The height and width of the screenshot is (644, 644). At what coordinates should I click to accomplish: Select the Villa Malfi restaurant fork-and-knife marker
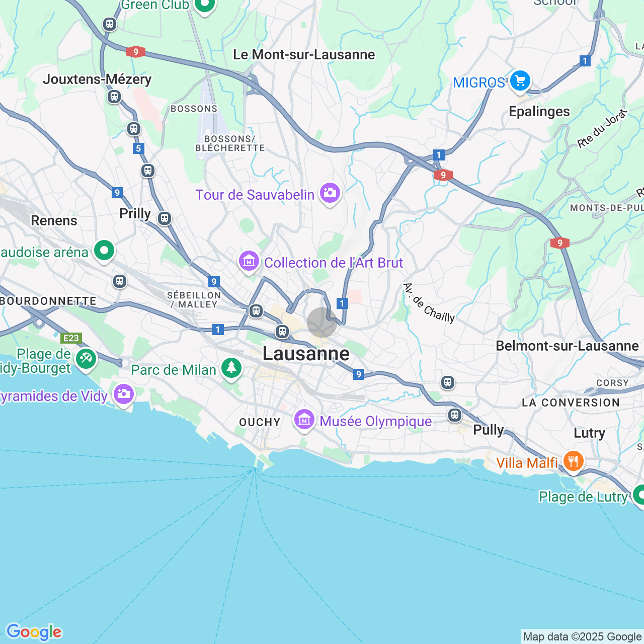click(x=573, y=461)
